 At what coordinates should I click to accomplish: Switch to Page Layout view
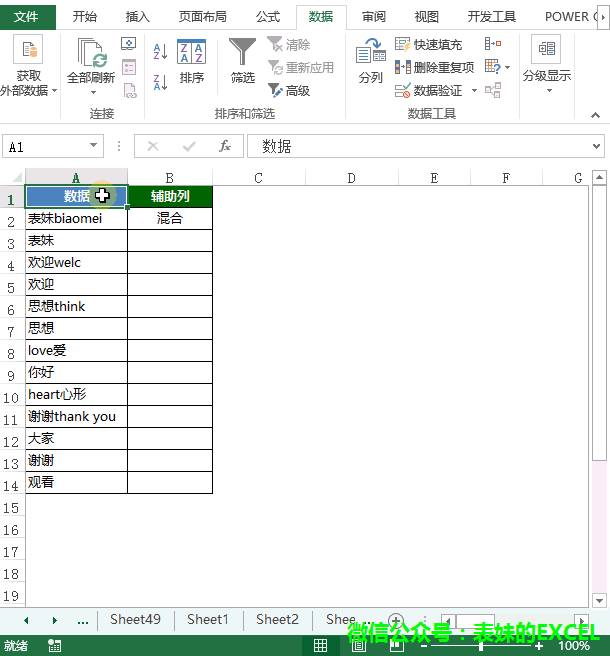tap(359, 646)
